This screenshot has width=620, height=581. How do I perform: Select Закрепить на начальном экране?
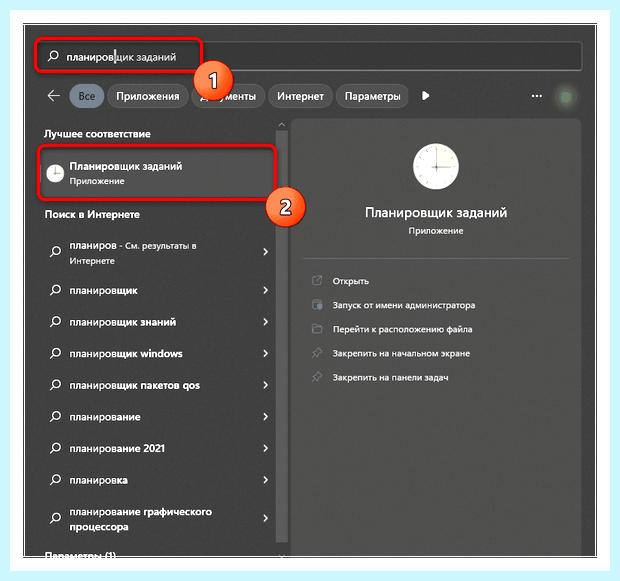point(401,354)
